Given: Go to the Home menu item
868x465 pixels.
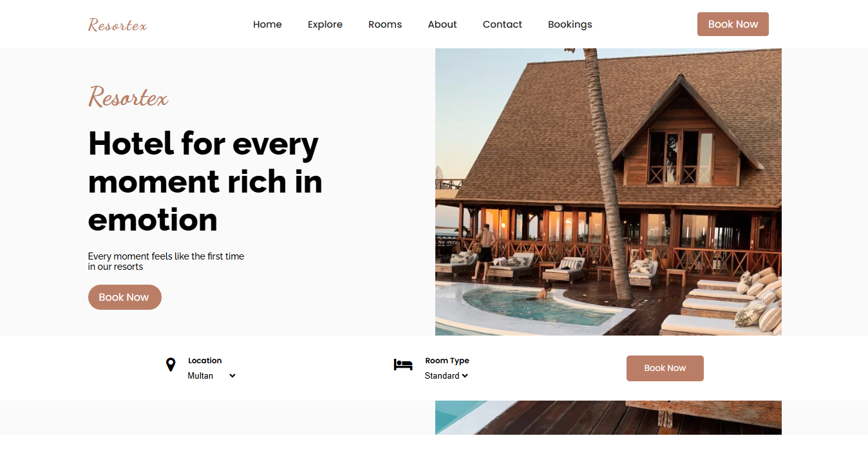Looking at the screenshot, I should tap(267, 24).
